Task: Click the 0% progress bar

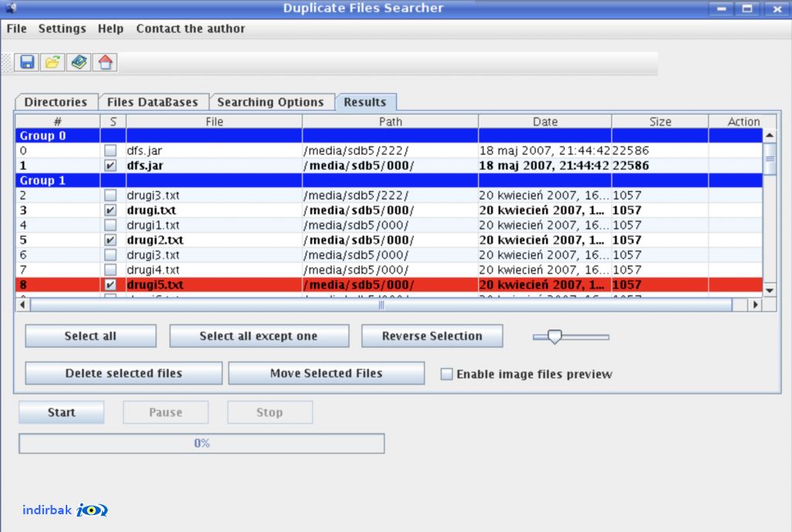Action: (x=202, y=443)
